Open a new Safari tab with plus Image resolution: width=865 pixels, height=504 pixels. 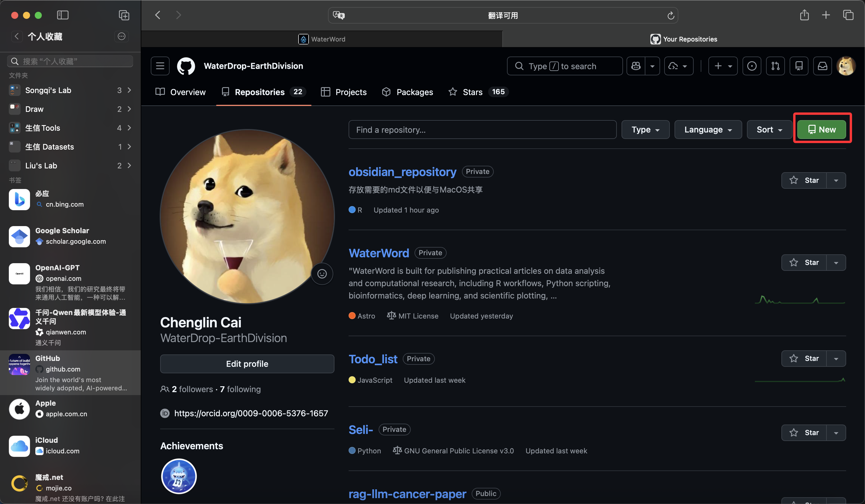pos(826,15)
